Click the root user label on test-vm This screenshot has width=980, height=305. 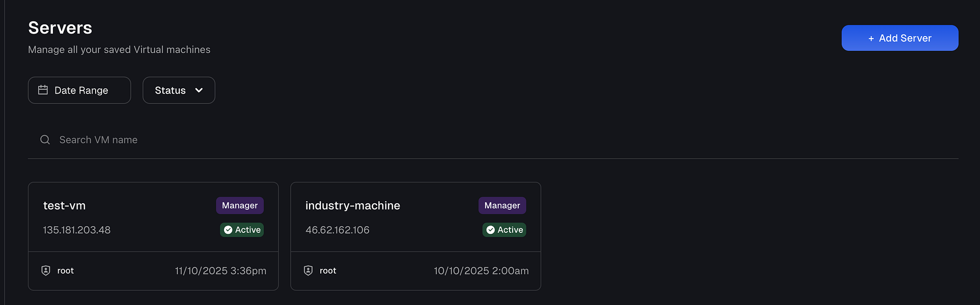click(x=66, y=270)
